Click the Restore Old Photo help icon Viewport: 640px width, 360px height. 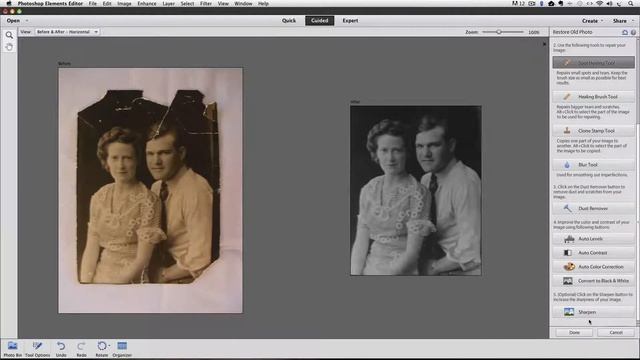point(633,32)
